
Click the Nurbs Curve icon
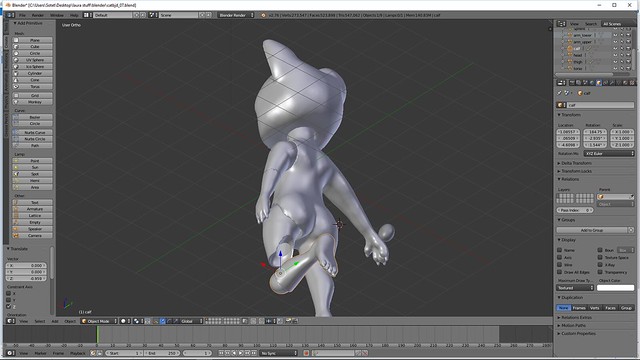coord(16,133)
